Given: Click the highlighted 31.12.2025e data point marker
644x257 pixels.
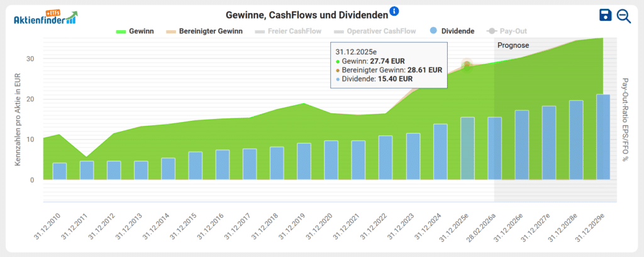Looking at the screenshot, I should pyautogui.click(x=467, y=66).
